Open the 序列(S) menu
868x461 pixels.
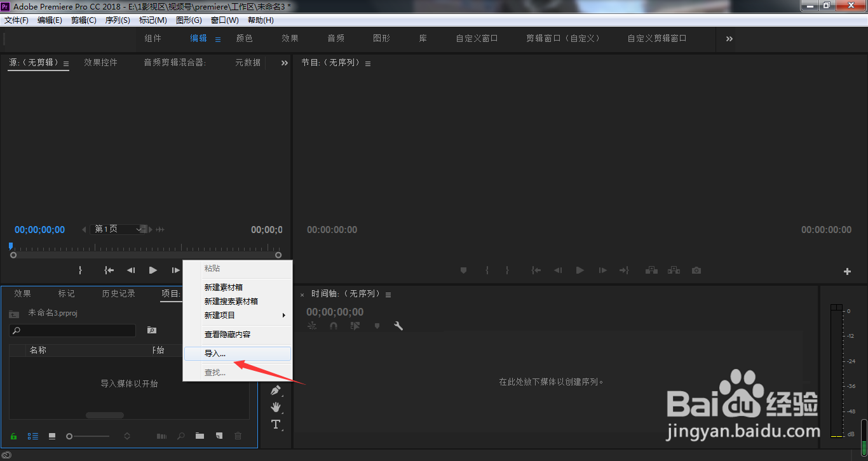[118, 20]
